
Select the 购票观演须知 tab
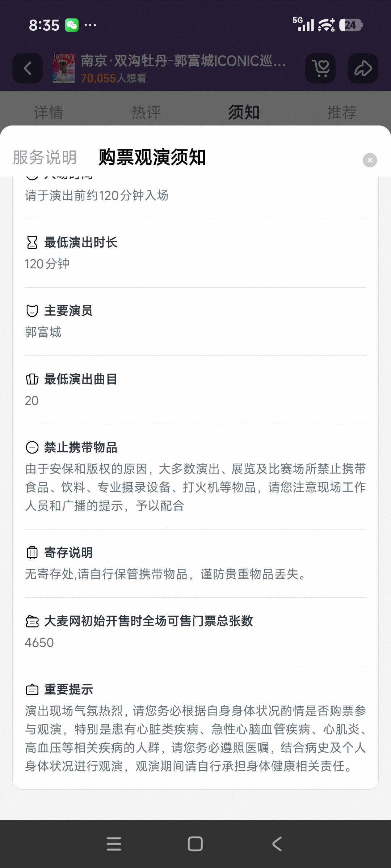tap(152, 157)
